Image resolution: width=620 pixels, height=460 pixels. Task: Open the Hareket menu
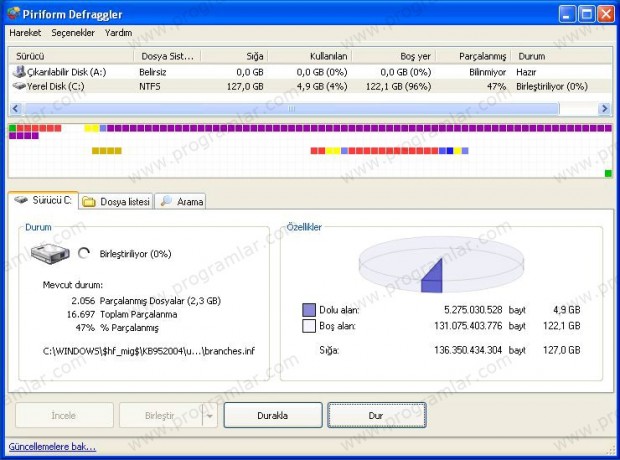(x=25, y=33)
